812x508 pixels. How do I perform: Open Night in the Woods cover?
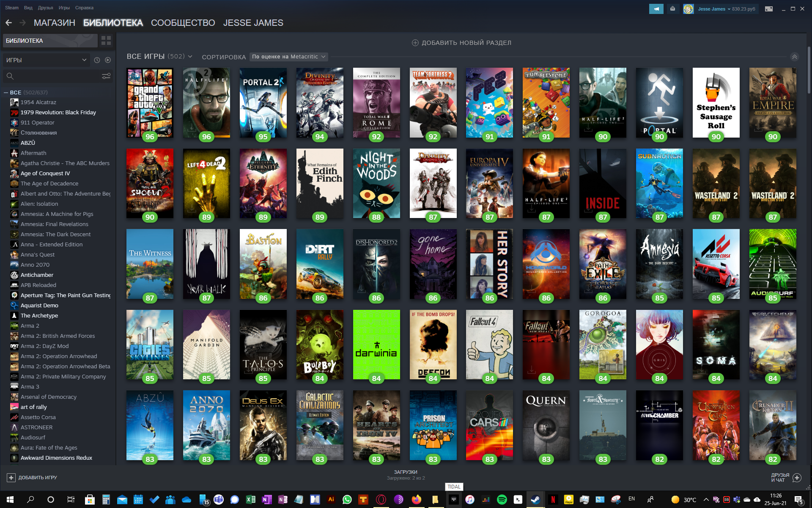376,183
